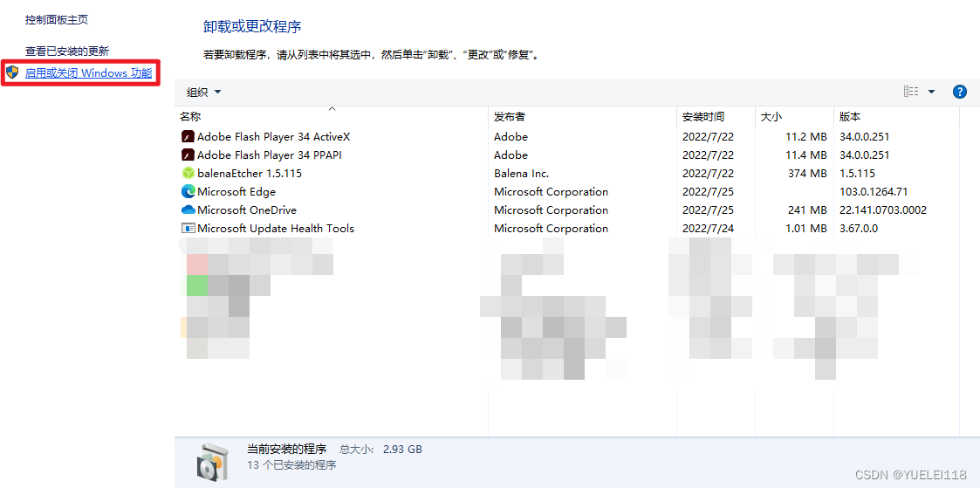Click the 374 MB size cell

pos(807,174)
